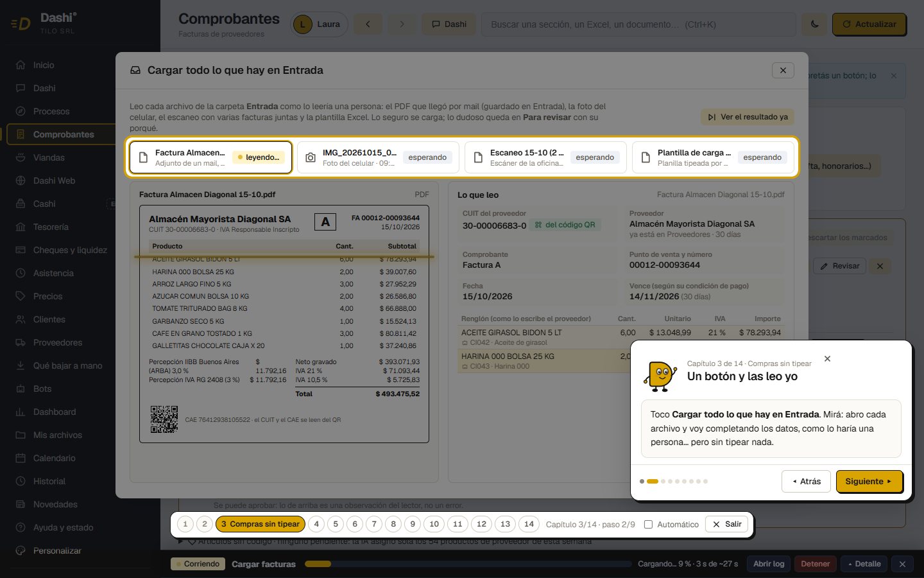Close the tutorial popup
This screenshot has width=924, height=578.
coord(827,359)
